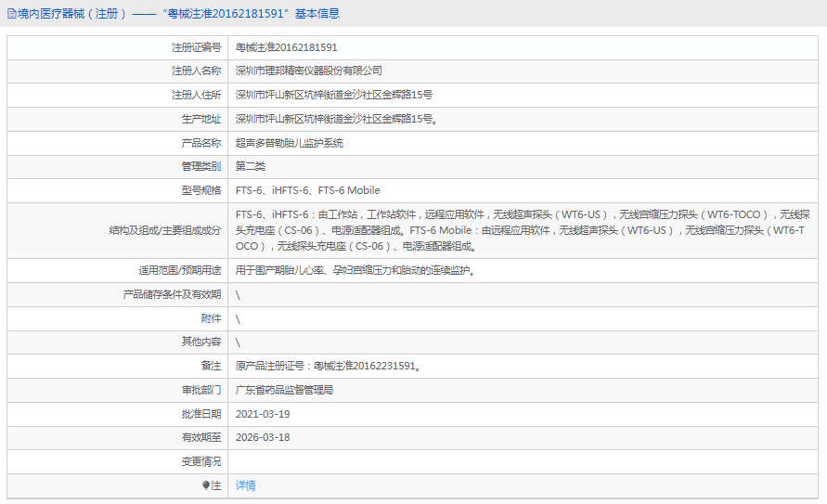827x504 pixels.
Task: Select expiry date 2026-03-18
Action: [263, 437]
